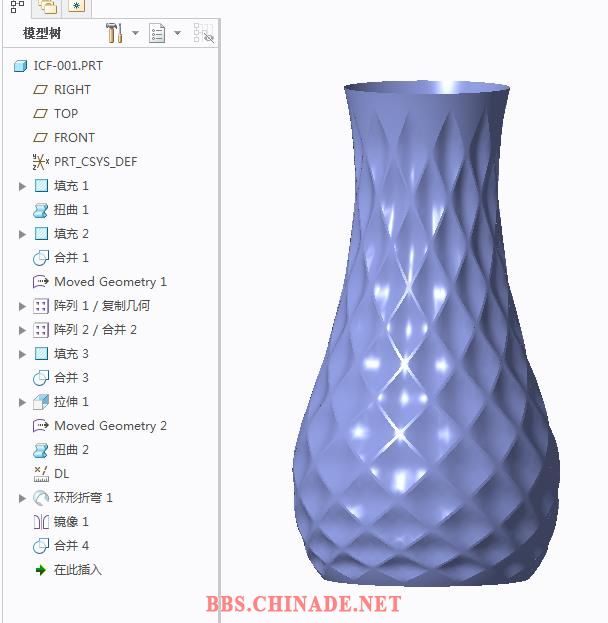Viewport: 608px width, 623px height.
Task: Select the ICF-001.PRT part icon
Action: coord(20,66)
